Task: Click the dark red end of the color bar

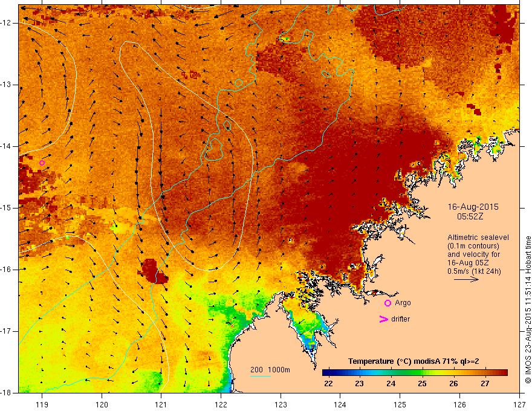Action: coord(504,372)
